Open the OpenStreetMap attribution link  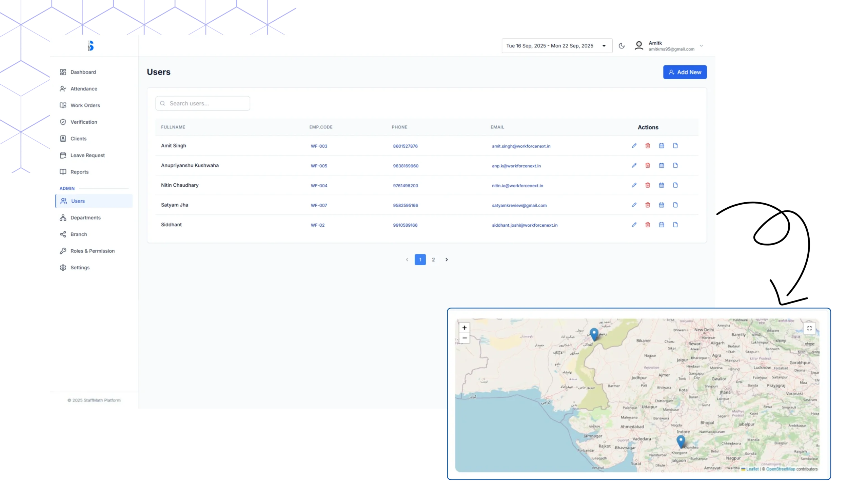(x=781, y=469)
